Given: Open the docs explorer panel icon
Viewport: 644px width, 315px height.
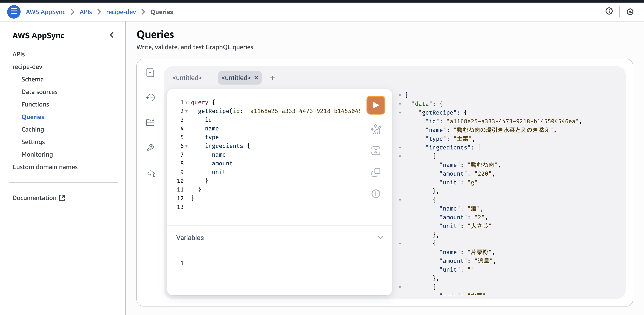Looking at the screenshot, I should point(150,72).
